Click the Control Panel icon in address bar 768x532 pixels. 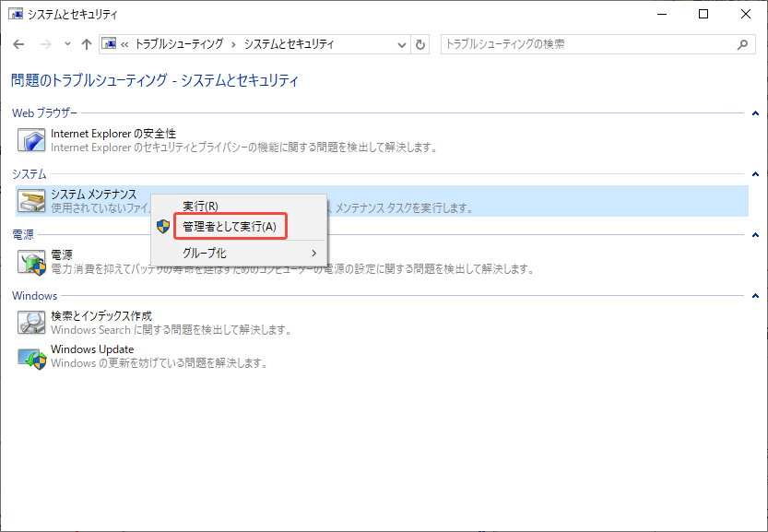tap(111, 43)
